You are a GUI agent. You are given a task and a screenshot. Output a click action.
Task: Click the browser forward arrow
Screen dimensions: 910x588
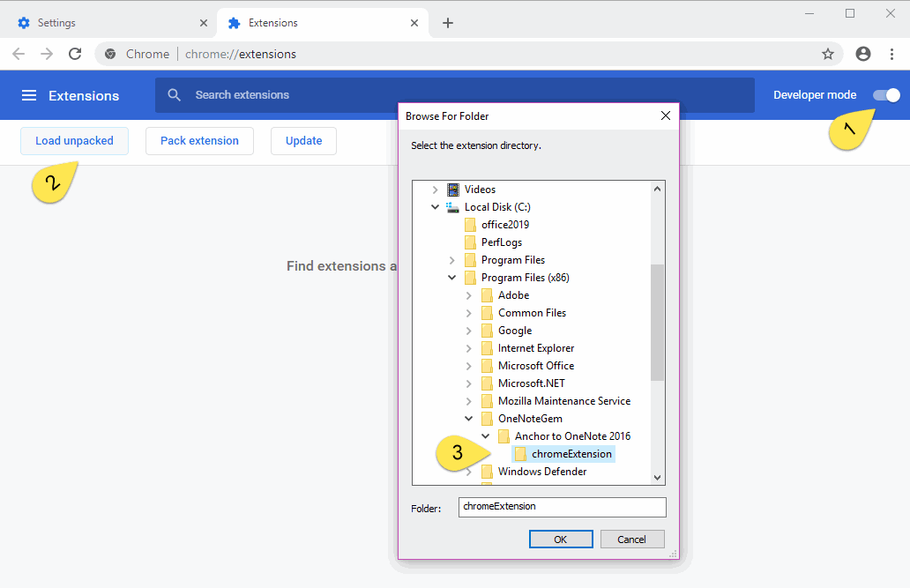47,54
